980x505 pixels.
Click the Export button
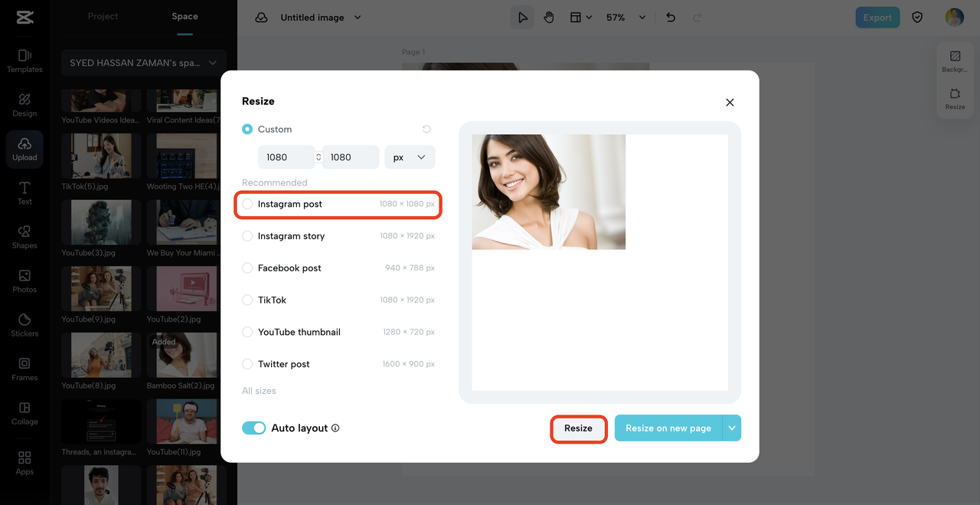pos(877,17)
